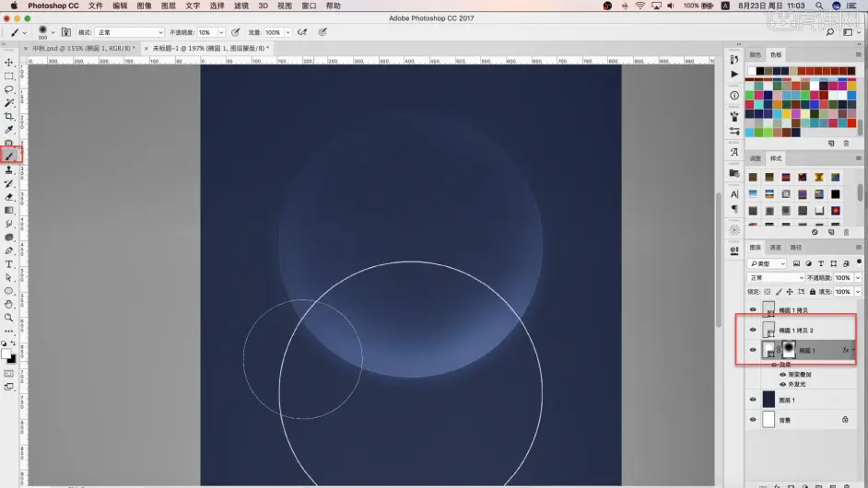Open the Actions panel play icon
Screen dimensions: 868x488
point(734,74)
